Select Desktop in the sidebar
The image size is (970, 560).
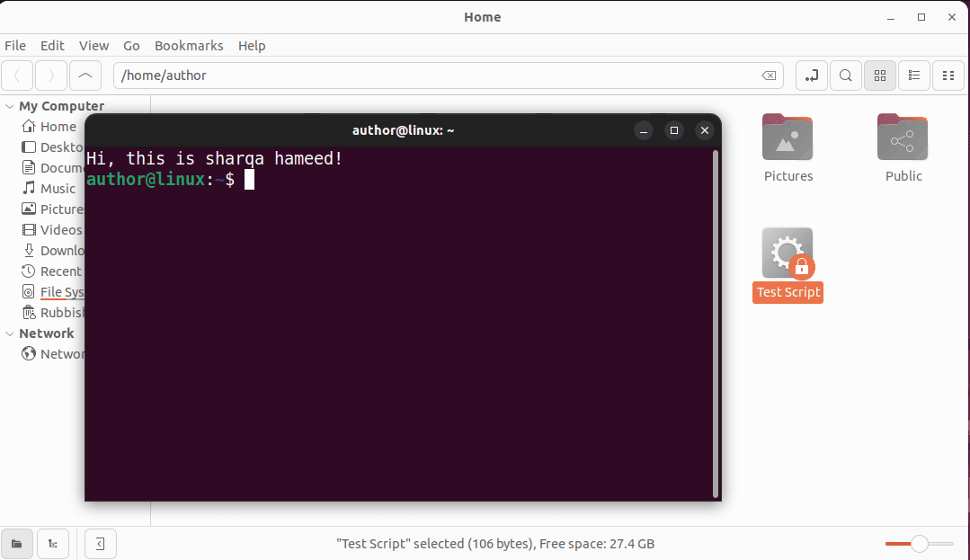coord(52,147)
